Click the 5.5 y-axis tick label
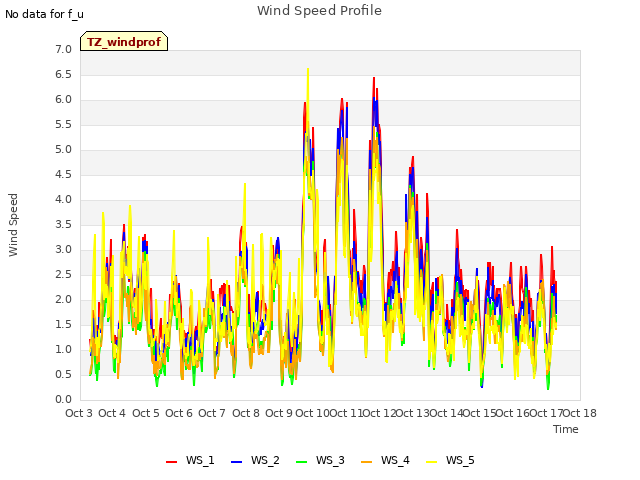 [x=63, y=124]
